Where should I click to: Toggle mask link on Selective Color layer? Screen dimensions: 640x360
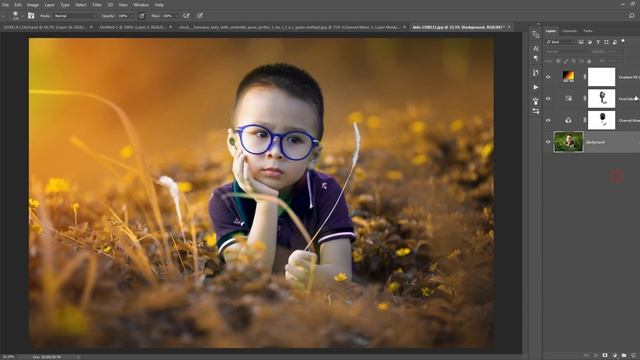tap(584, 98)
